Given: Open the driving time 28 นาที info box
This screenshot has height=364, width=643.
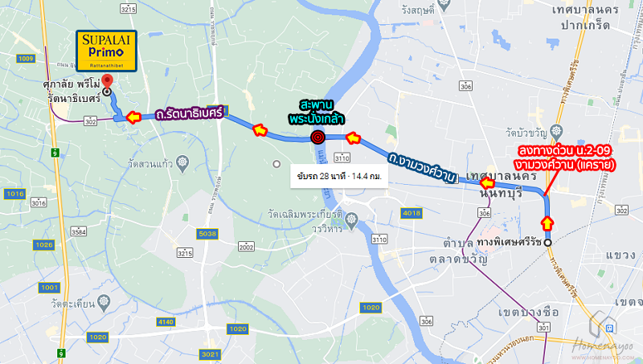Looking at the screenshot, I should [x=339, y=176].
